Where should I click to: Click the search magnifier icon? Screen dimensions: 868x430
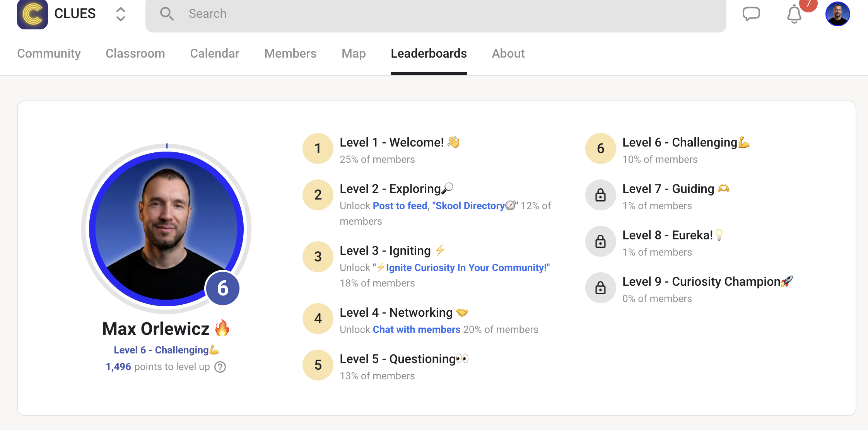point(167,14)
